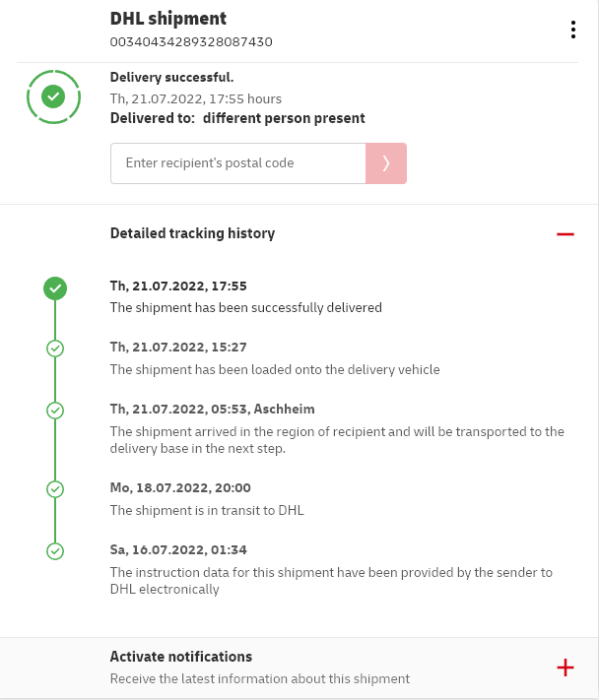This screenshot has width=599, height=700.
Task: Click the Delivery successful status text
Action: tap(171, 77)
